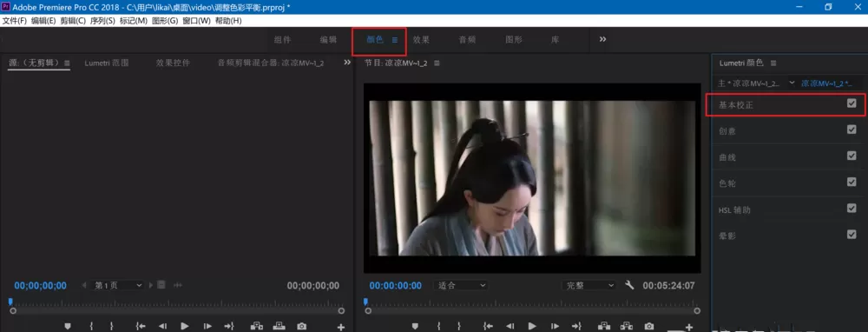Expand 曲线 section
The height and width of the screenshot is (332, 868).
[727, 157]
